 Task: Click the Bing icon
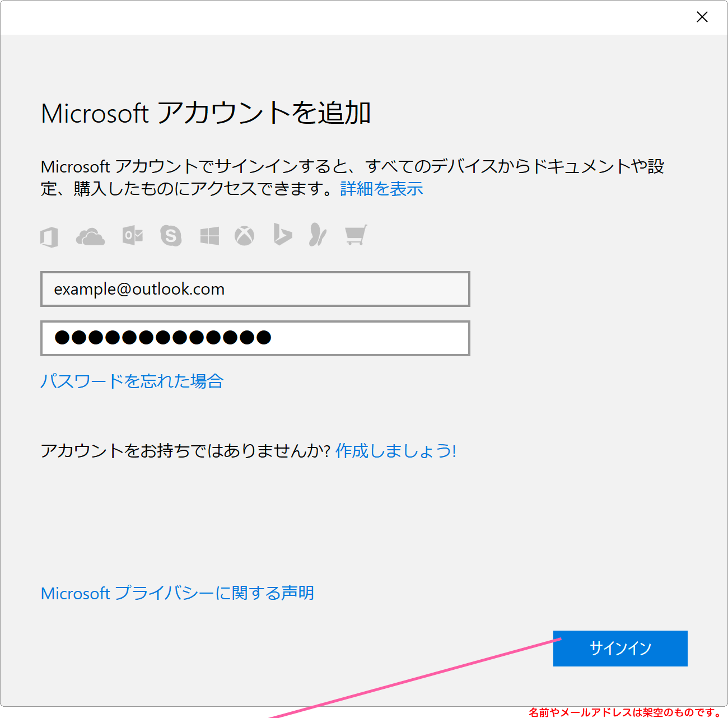tap(283, 235)
